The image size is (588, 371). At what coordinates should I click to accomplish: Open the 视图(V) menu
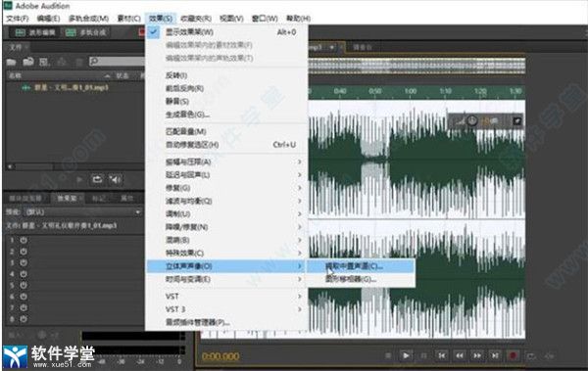point(231,19)
